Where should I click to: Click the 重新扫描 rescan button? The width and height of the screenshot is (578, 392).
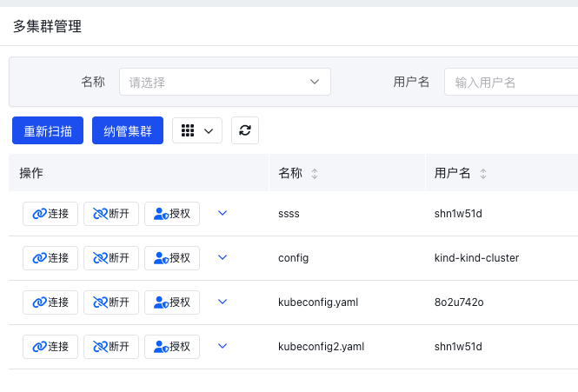pyautogui.click(x=48, y=130)
